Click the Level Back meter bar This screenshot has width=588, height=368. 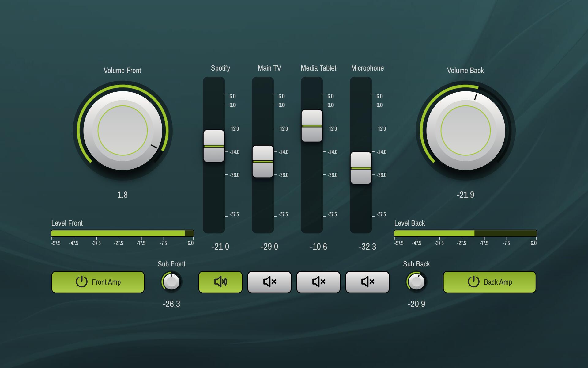[466, 233]
